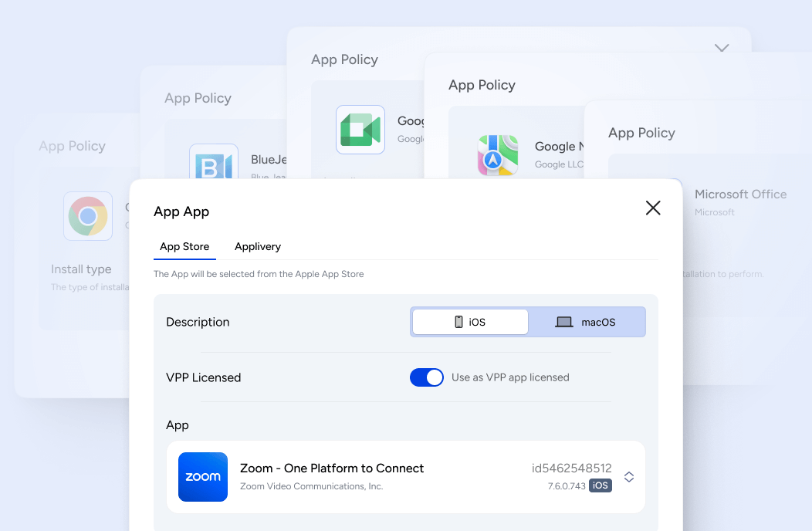812x531 pixels.
Task: Switch platform to macOS
Action: [x=586, y=322]
